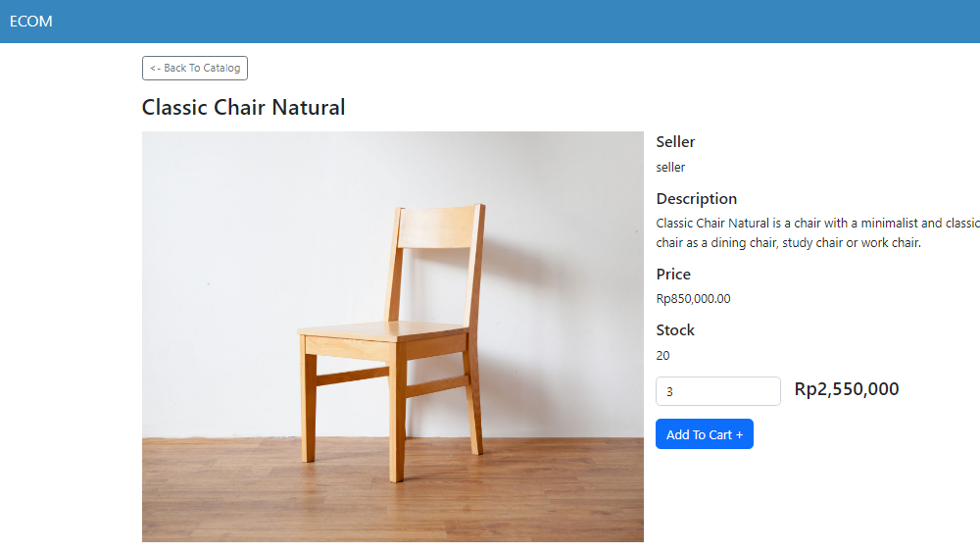Focus the quantity input showing 3
The width and height of the screenshot is (980, 553).
(x=718, y=391)
